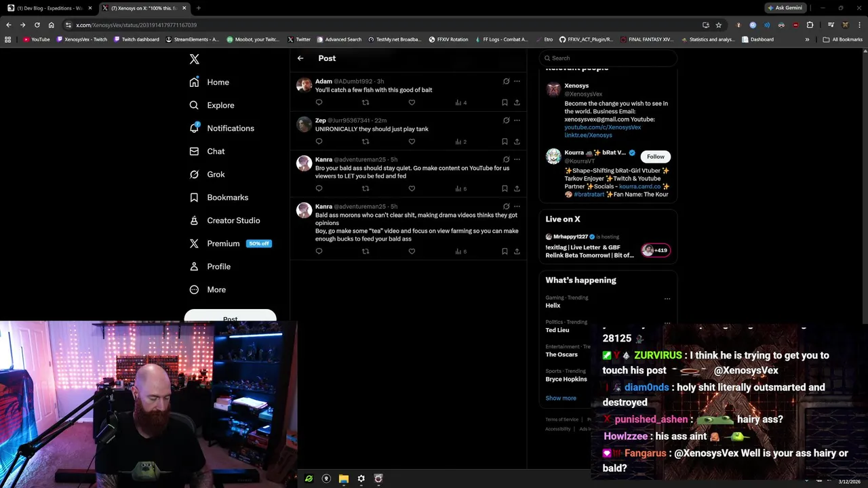Like Adam's post about fish bait
Screen dimensions: 868x488
(x=412, y=102)
